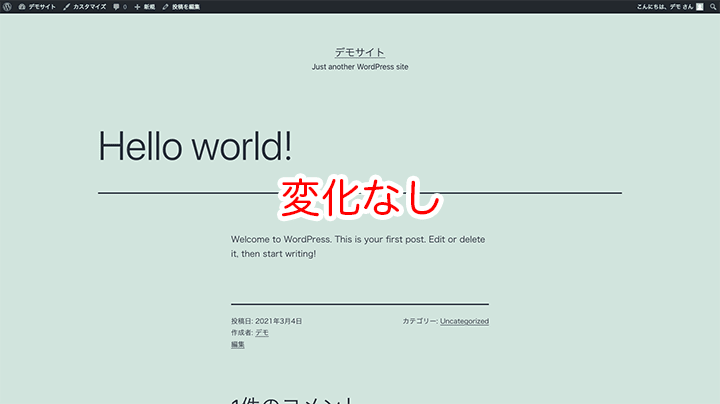Click the デモサイト site title link

[360, 52]
